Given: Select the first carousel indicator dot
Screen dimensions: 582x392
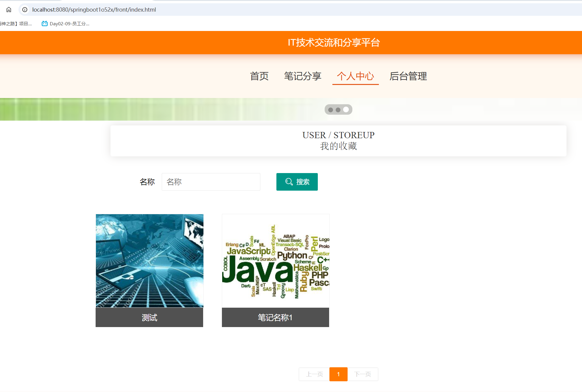Looking at the screenshot, I should [331, 110].
